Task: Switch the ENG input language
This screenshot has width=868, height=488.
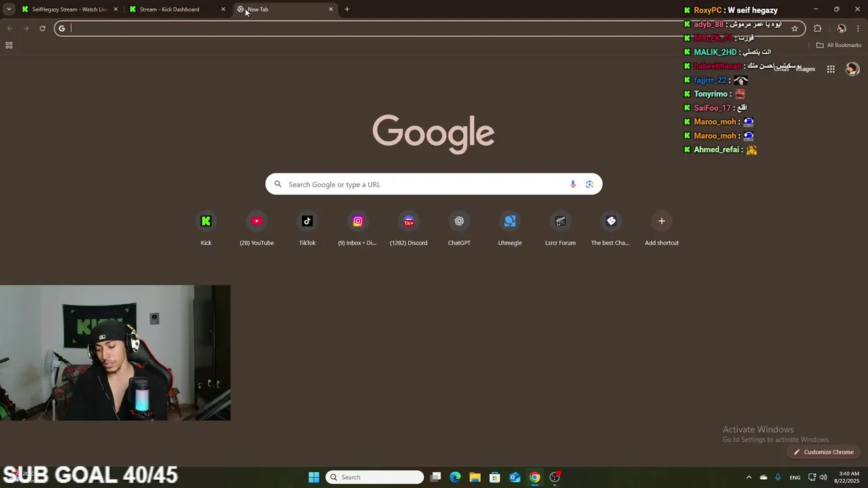Action: pyautogui.click(x=795, y=477)
